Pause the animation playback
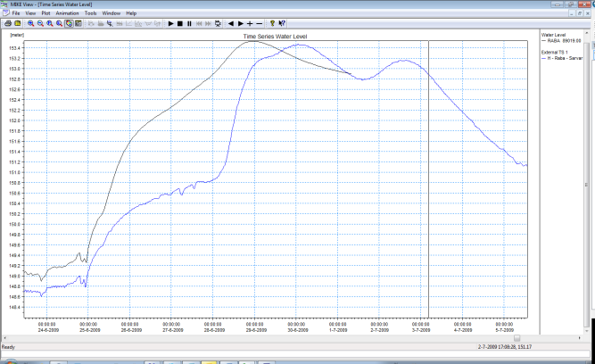595x364 pixels. 189,23
